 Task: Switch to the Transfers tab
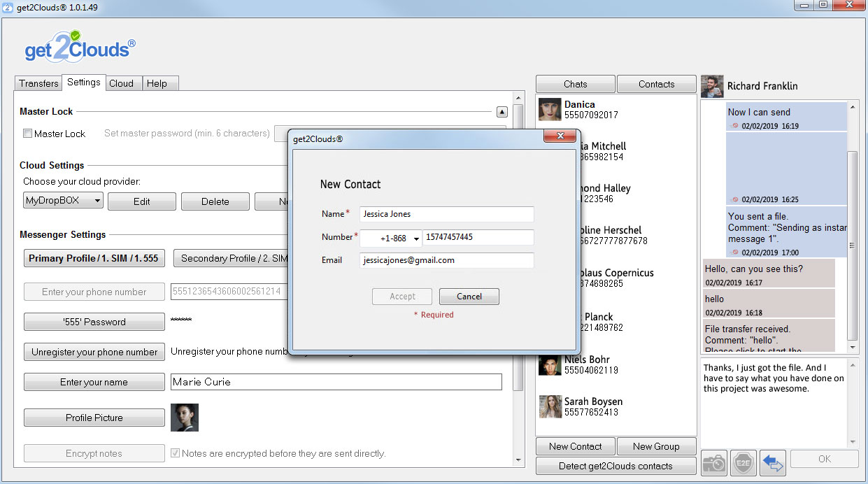click(x=38, y=83)
